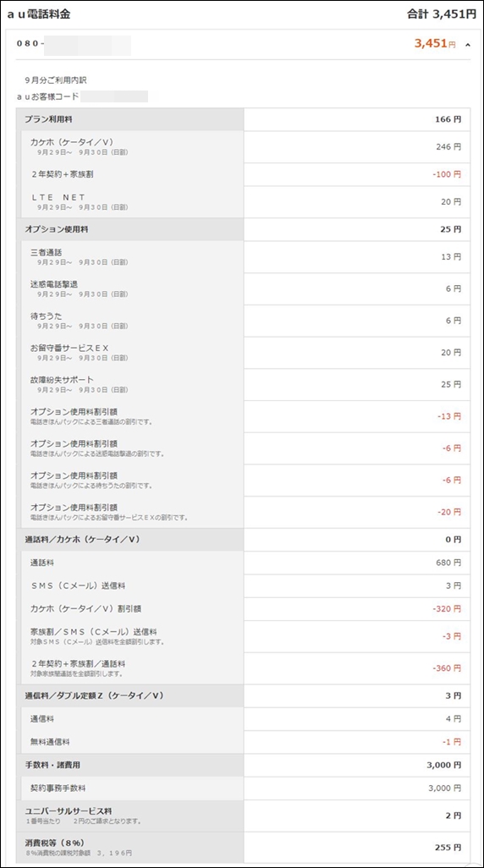Click the カケホ(ケータイ/V) plan row

click(243, 146)
